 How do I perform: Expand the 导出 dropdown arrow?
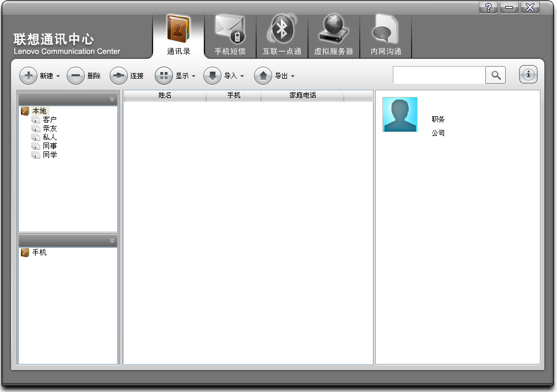click(293, 76)
